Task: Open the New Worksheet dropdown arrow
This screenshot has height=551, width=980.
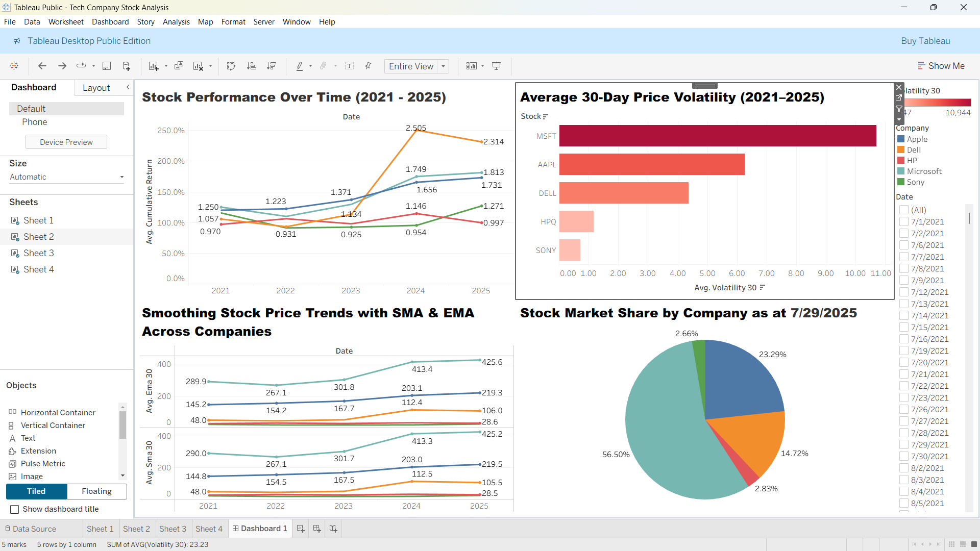Action: point(166,66)
